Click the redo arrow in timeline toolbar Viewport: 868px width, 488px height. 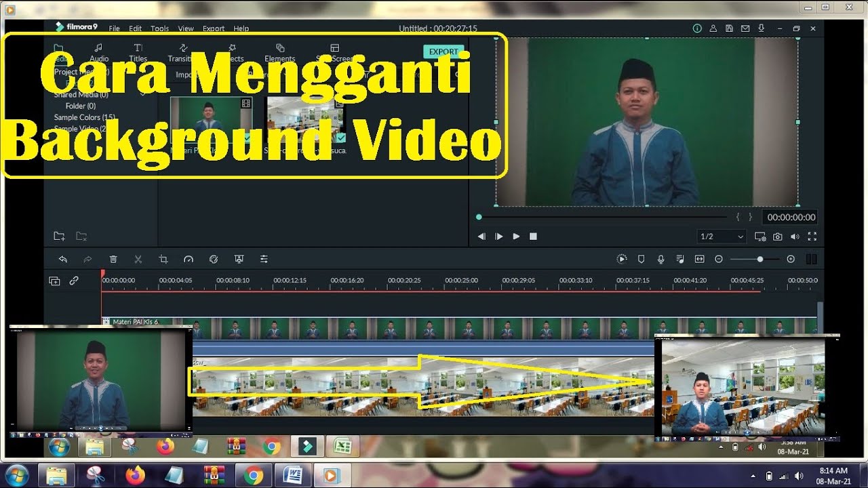[x=87, y=259]
